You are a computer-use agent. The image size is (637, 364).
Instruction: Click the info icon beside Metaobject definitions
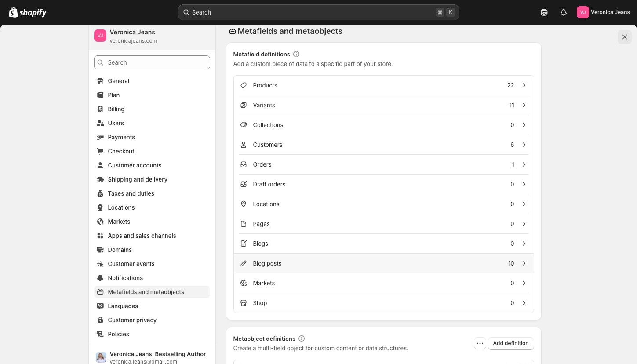(x=302, y=339)
